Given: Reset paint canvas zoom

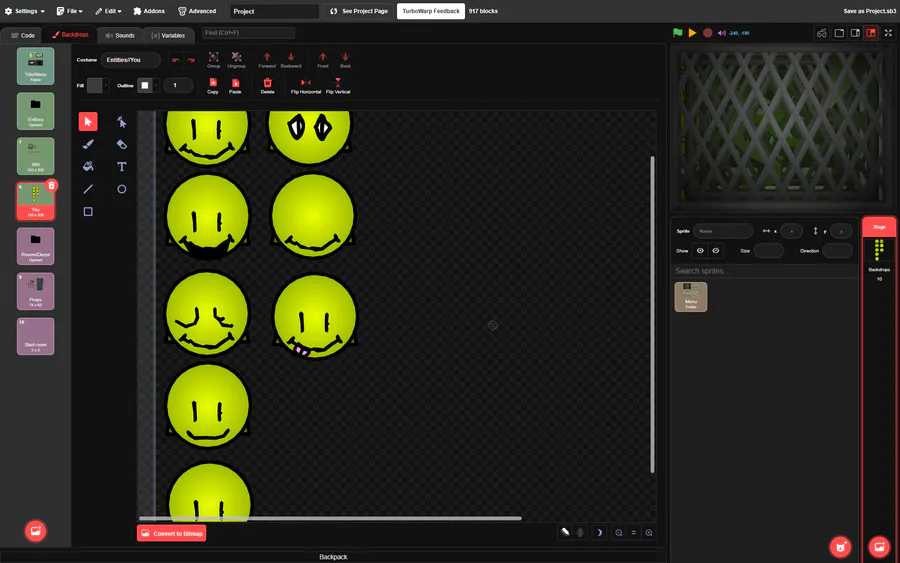Looking at the screenshot, I should (x=634, y=533).
